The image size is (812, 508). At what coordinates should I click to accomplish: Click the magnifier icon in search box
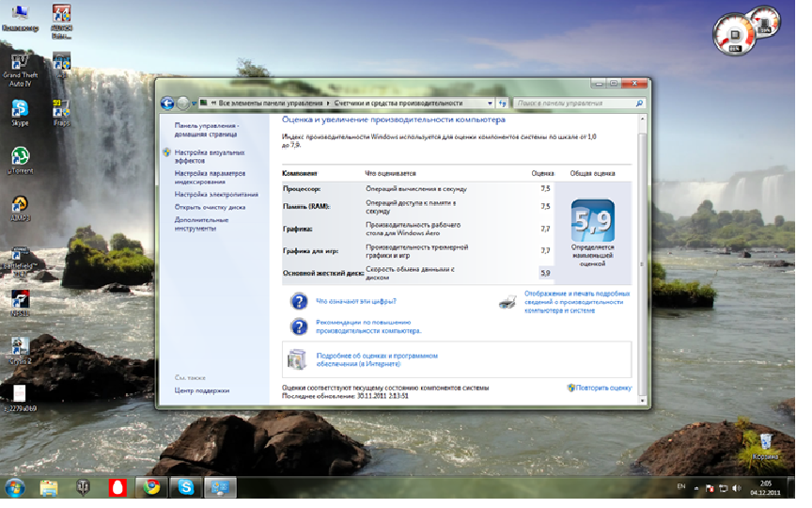[640, 103]
